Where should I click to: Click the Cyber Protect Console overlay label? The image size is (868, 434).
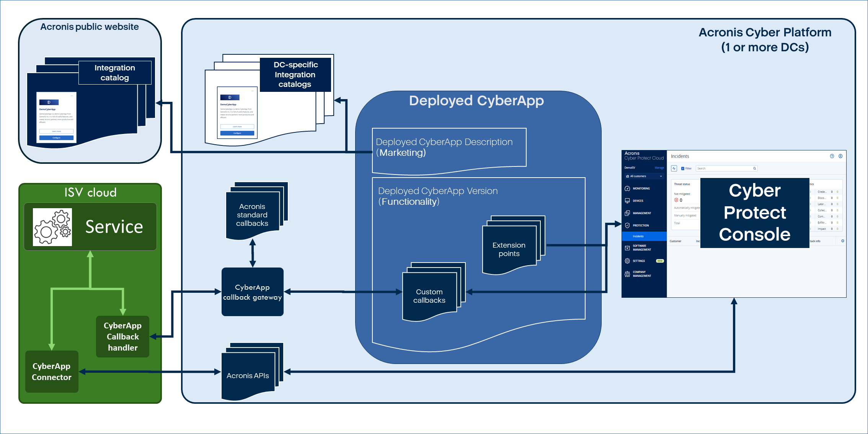coord(755,212)
